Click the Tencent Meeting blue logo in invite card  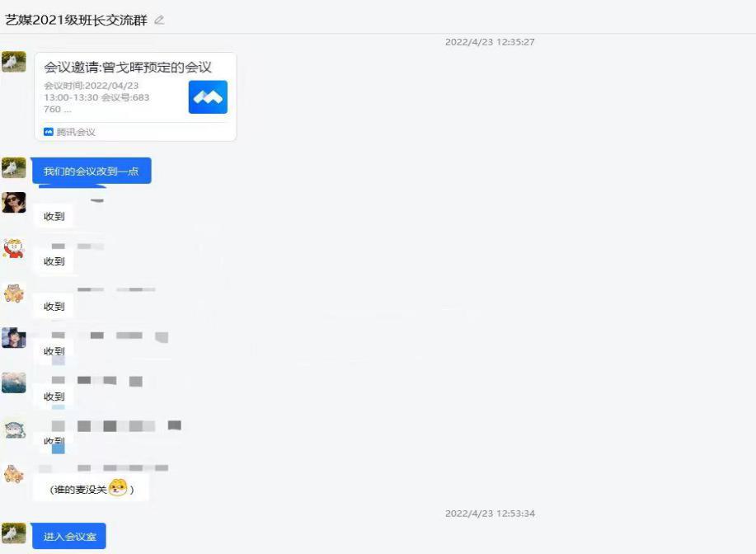208,97
